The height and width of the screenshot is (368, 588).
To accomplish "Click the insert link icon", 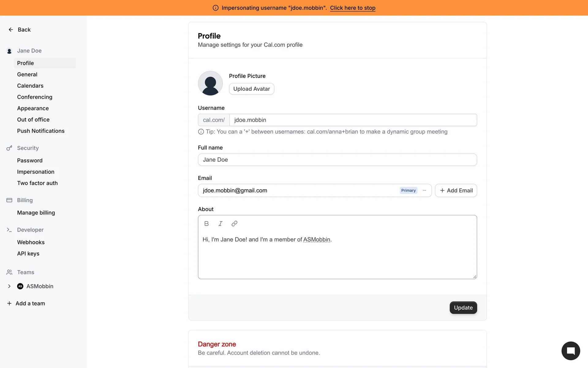I will pos(234,224).
